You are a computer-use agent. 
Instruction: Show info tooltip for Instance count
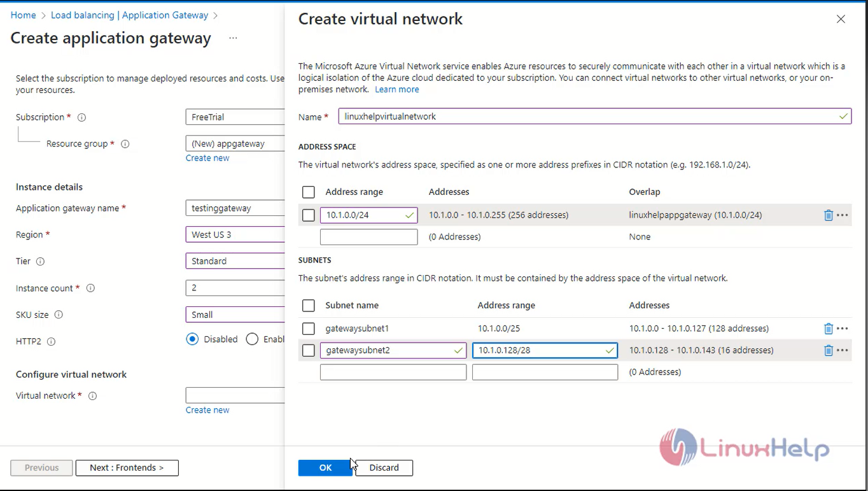[x=90, y=288]
